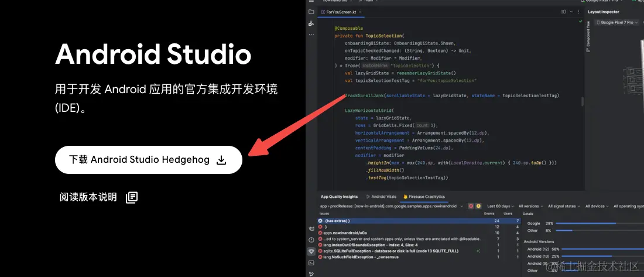Image resolution: width=644 pixels, height=277 pixels.
Task: Click the green insight icon on SQLiteFullException row
Action: (x=478, y=251)
